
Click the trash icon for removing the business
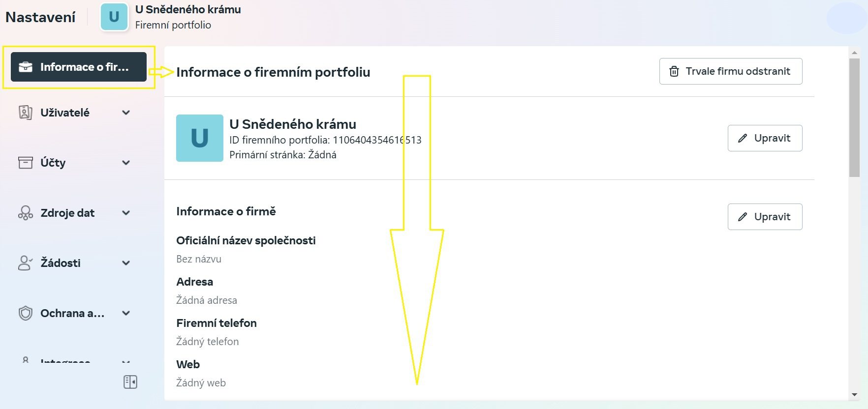(x=674, y=71)
